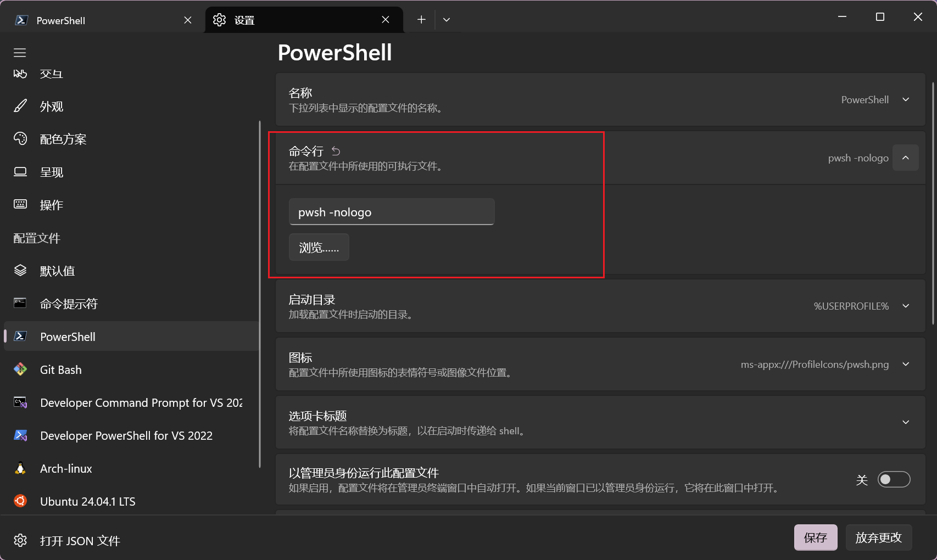Click the ms-appx:///ProfileIcons/pwsh.png icon value
The height and width of the screenshot is (560, 937).
[815, 364]
